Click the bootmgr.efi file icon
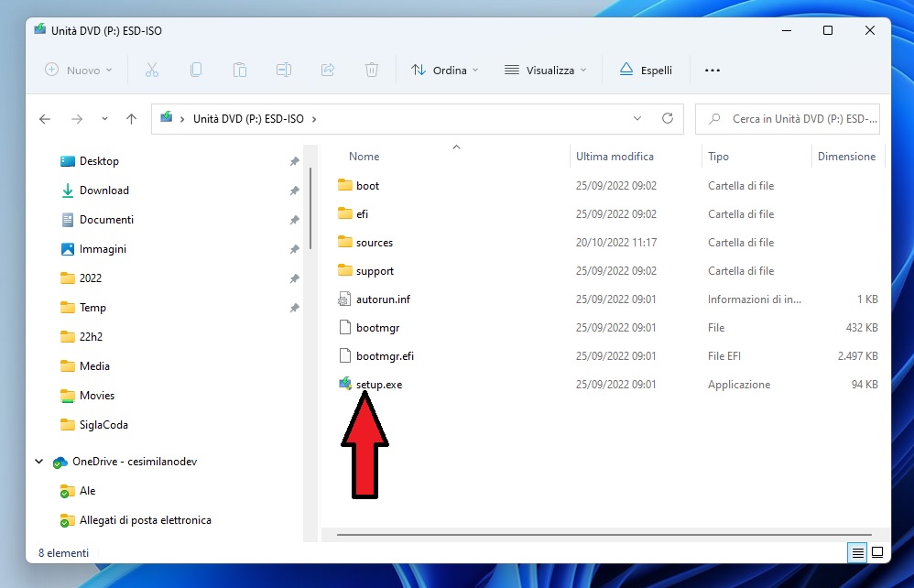Screen dimensions: 914x588 [x=345, y=355]
